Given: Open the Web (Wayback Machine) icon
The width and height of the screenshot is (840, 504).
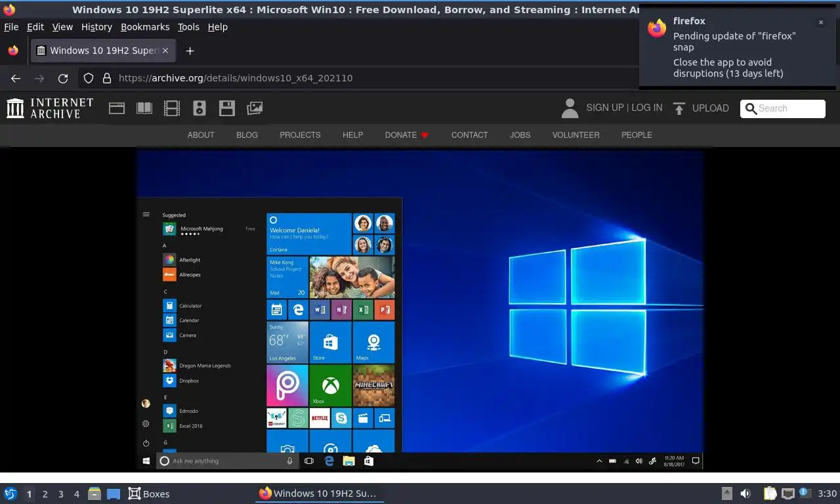Looking at the screenshot, I should (117, 108).
